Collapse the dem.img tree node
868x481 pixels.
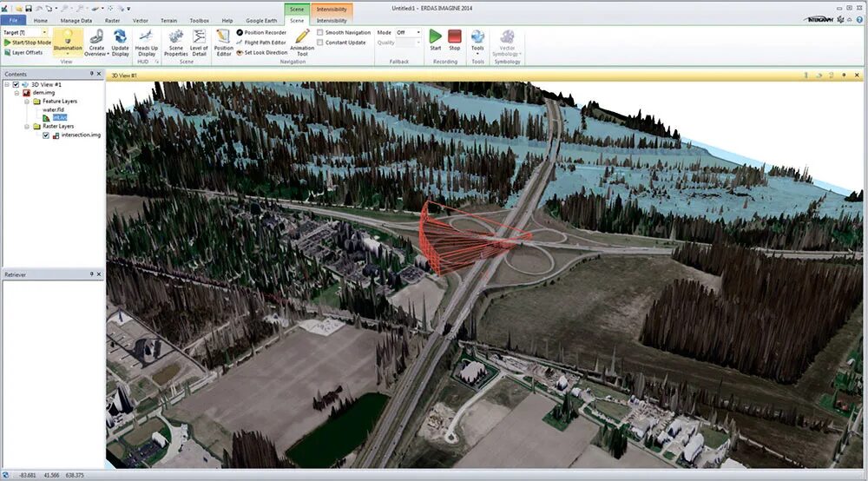coord(16,93)
